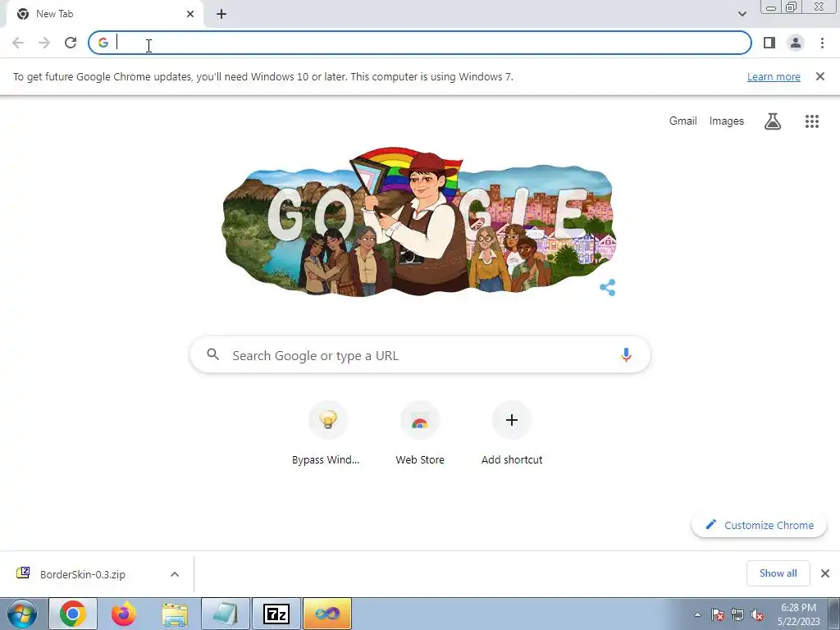Open Search Labs flask icon
The height and width of the screenshot is (630, 840).
coord(772,121)
